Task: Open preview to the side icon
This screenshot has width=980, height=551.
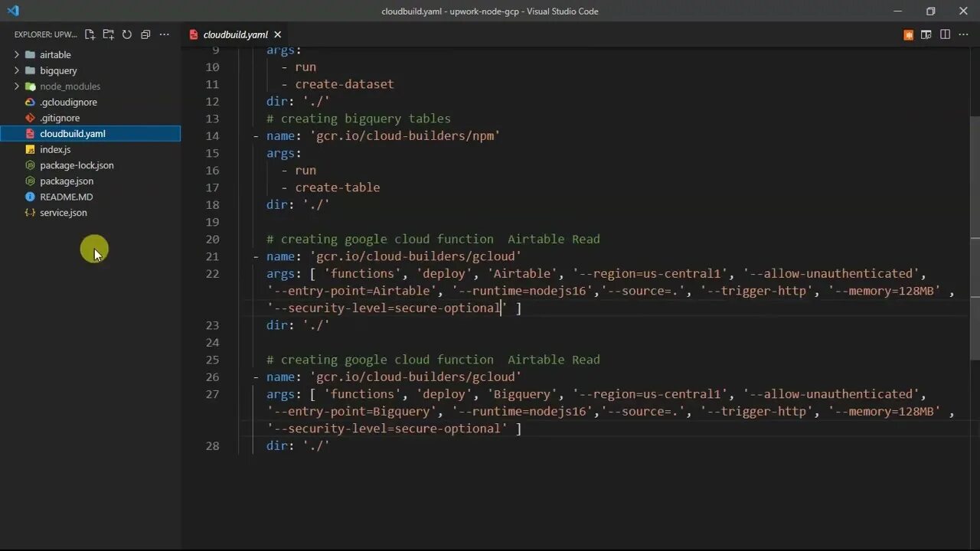Action: click(926, 34)
